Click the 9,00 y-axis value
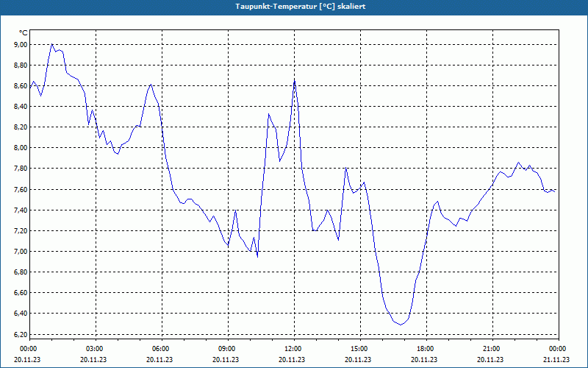588x368 pixels. pyautogui.click(x=21, y=45)
